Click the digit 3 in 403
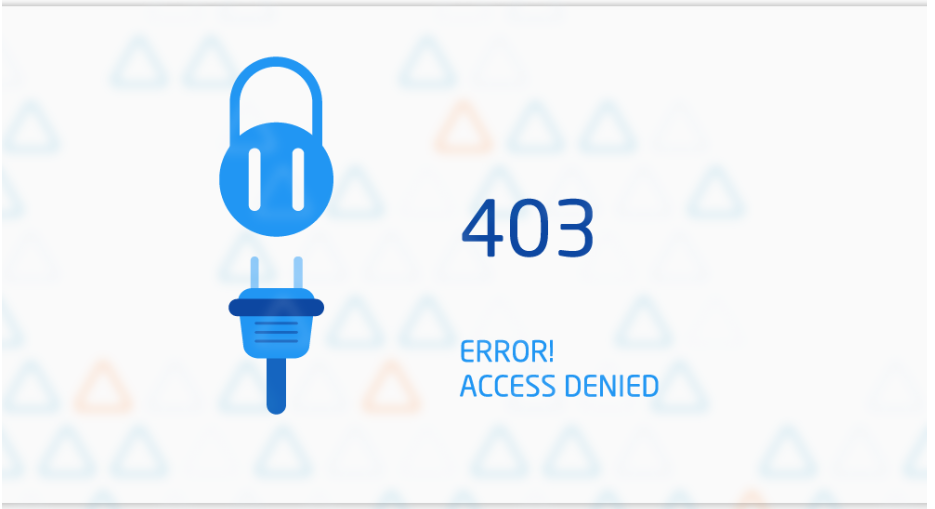 pos(575,228)
